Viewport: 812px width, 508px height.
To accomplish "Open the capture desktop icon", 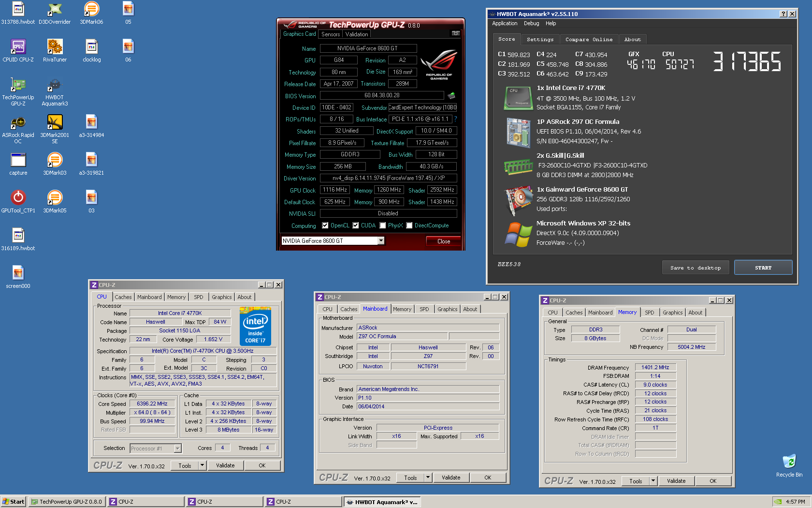I will click(18, 164).
